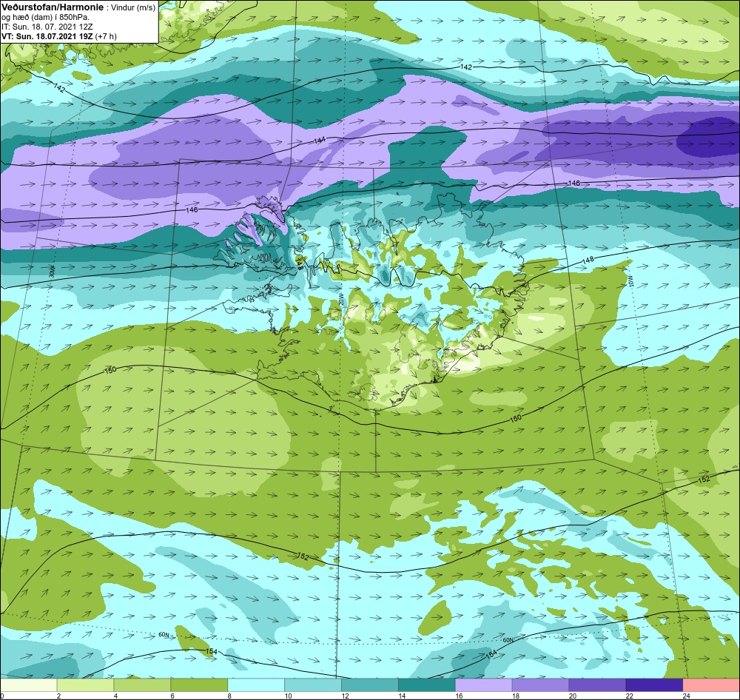Click the pale yellow 0–2 m/s legend swatch

point(28,684)
